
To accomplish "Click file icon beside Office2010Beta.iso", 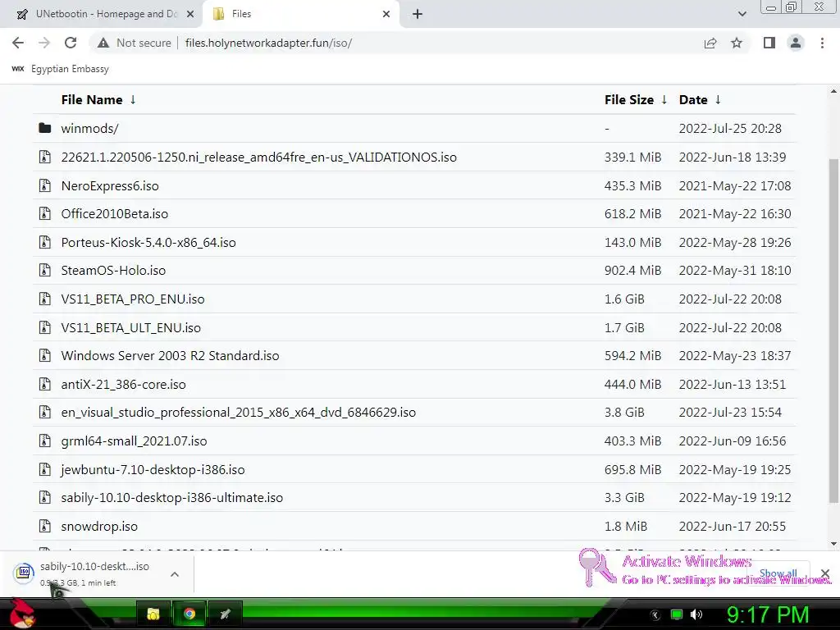I will (x=45, y=214).
